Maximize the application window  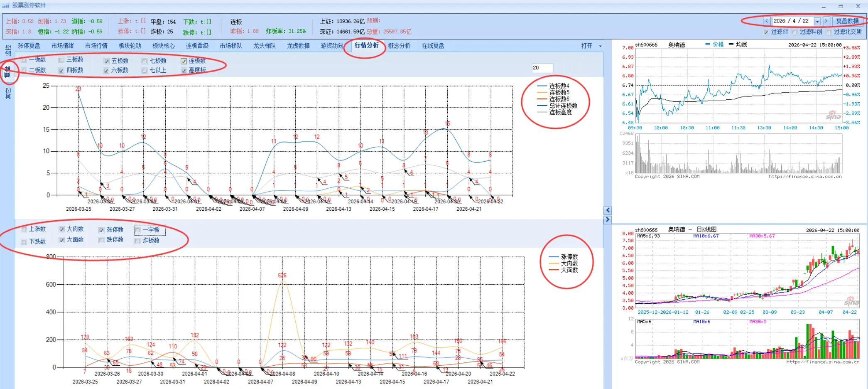pos(841,6)
